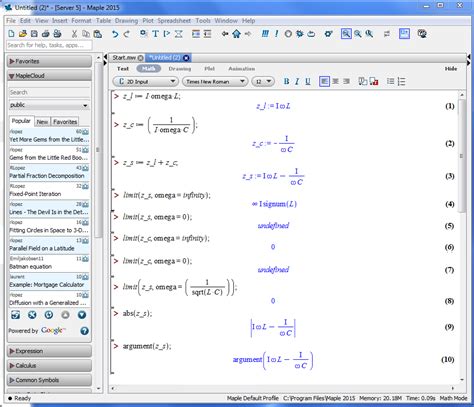Image resolution: width=474 pixels, height=407 pixels.
Task: Create a new document with toolbar icon
Action: [11, 34]
